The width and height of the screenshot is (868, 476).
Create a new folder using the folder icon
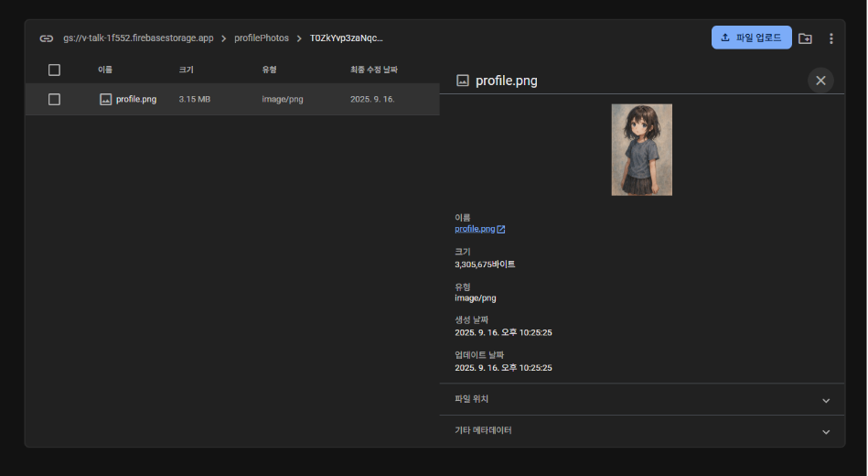(805, 38)
